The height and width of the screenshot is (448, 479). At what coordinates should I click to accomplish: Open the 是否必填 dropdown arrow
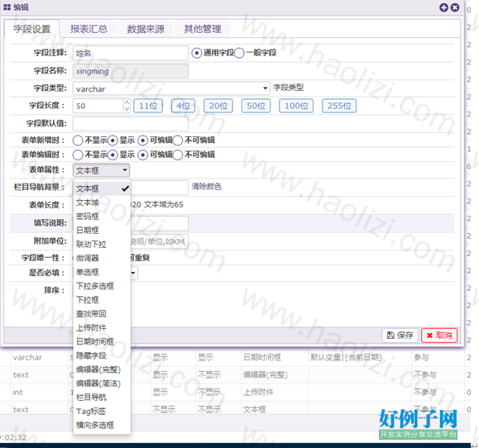(133, 273)
